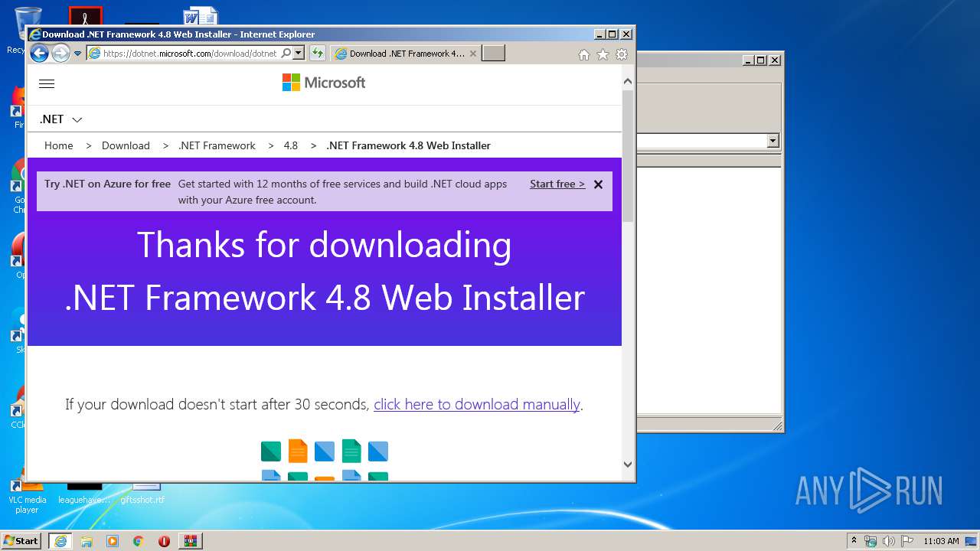Go to Download breadcrumb
This screenshot has width=980, height=551.
(126, 145)
